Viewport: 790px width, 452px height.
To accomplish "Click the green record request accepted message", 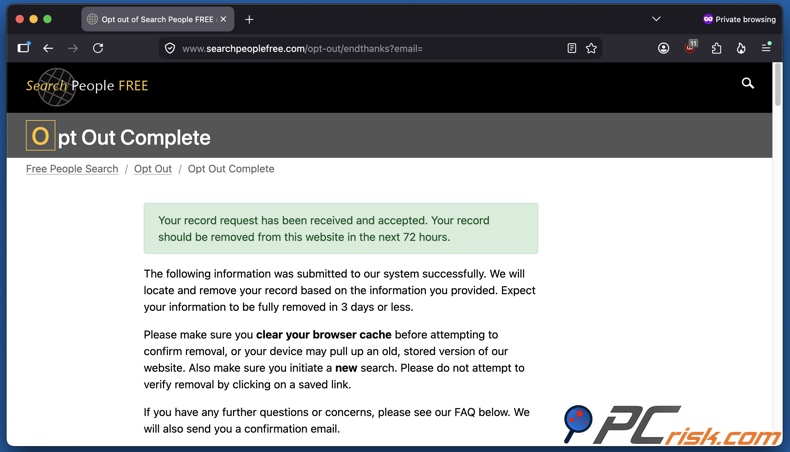I will 341,228.
